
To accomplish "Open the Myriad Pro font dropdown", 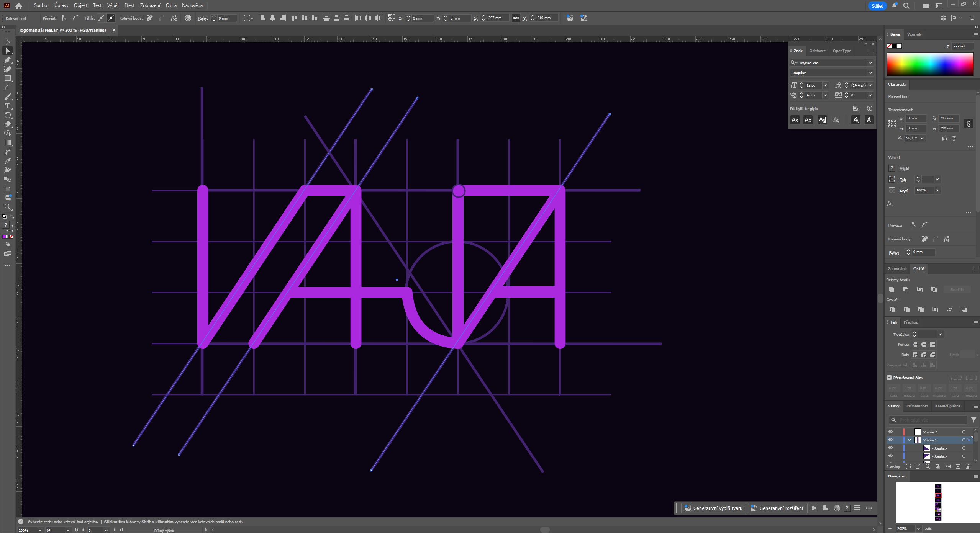I will 870,63.
